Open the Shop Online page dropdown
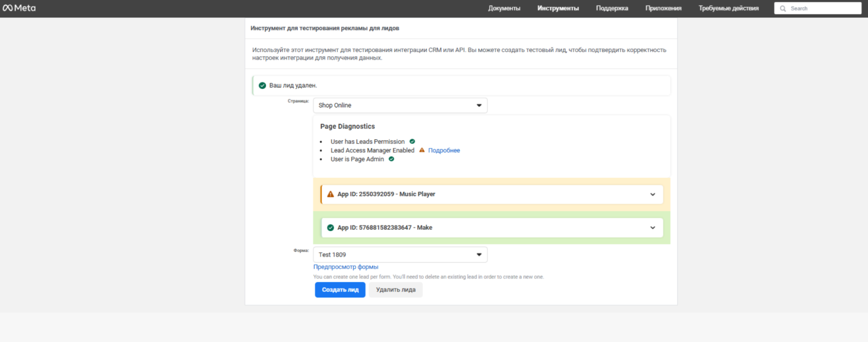This screenshot has width=868, height=342. click(400, 106)
